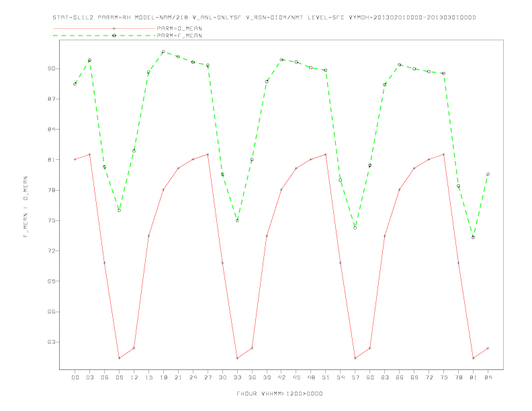Click y-axis tick label 72

tap(51, 251)
